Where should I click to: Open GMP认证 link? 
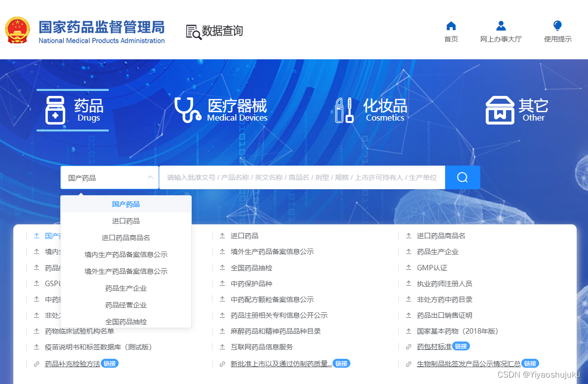pyautogui.click(x=432, y=268)
